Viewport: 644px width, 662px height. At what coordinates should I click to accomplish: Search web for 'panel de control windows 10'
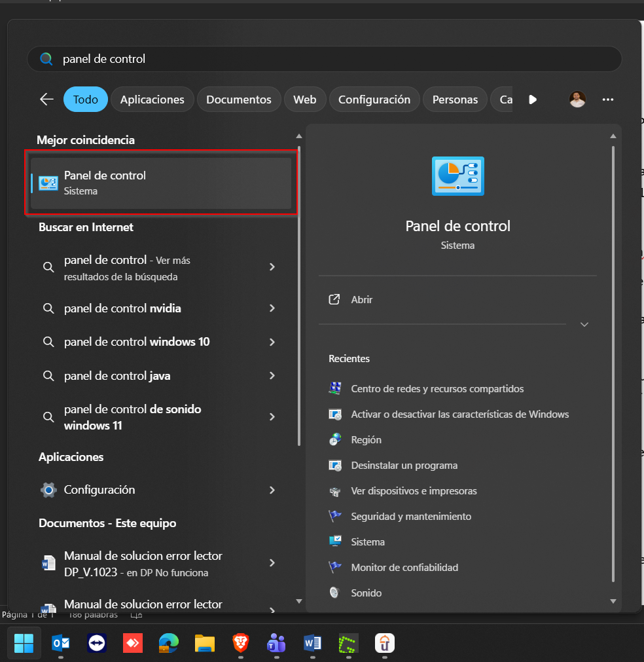(x=137, y=342)
